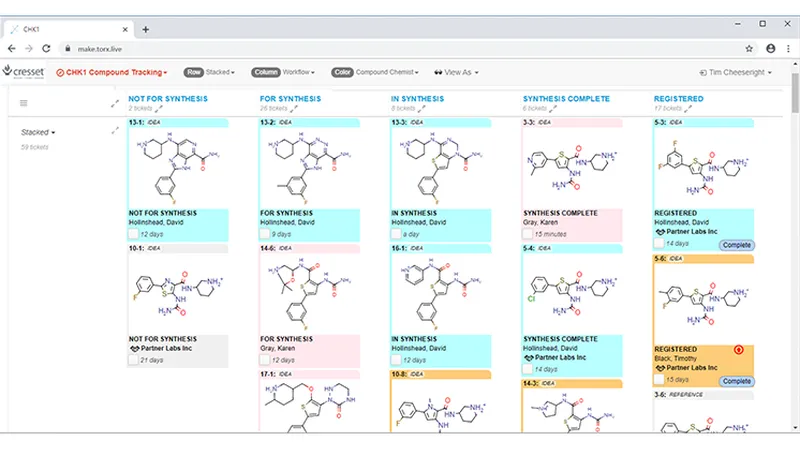800x450 pixels.
Task: Click Registered column header
Action: tap(679, 98)
